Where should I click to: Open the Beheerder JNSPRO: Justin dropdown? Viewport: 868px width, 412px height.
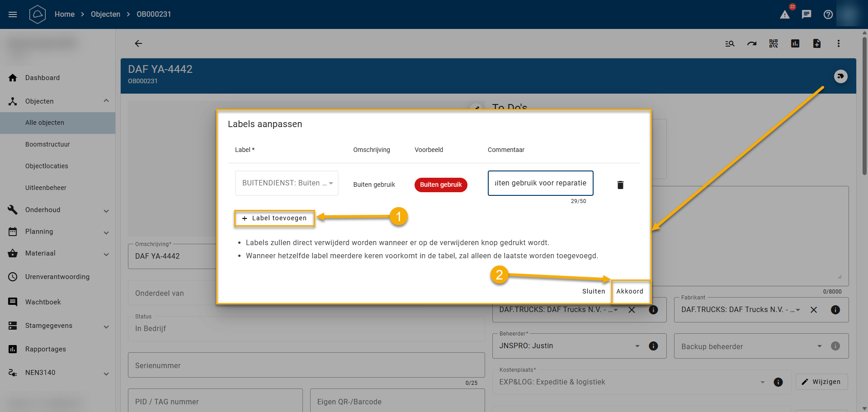click(x=570, y=346)
